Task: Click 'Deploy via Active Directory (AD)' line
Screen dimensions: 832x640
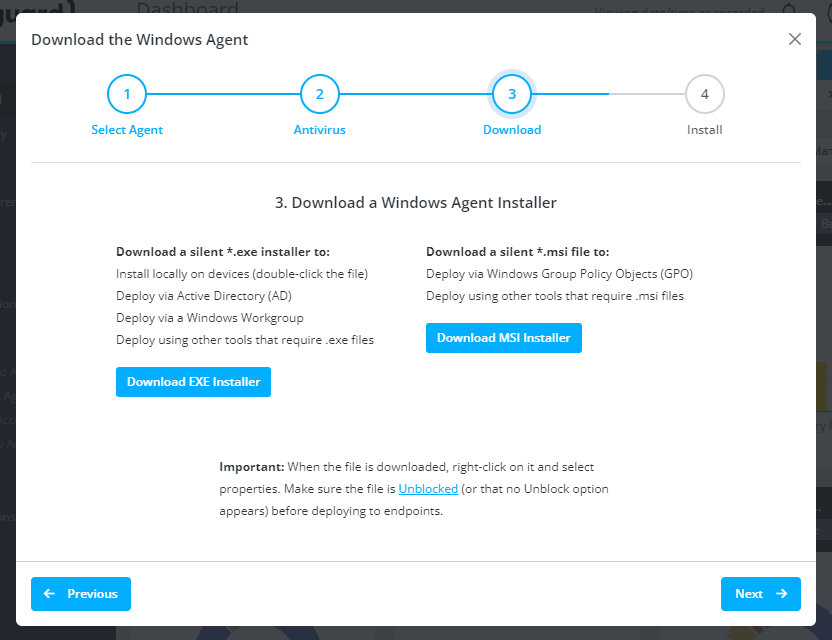Action: (204, 296)
